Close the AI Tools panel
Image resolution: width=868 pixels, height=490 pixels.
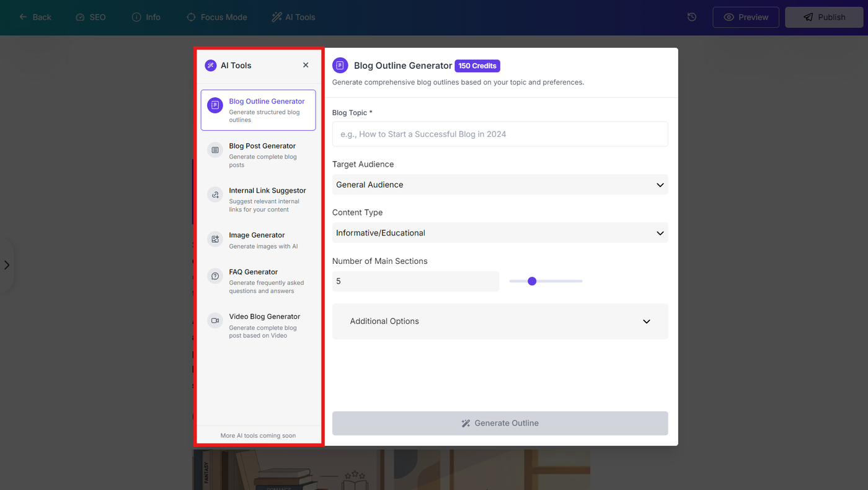click(306, 65)
